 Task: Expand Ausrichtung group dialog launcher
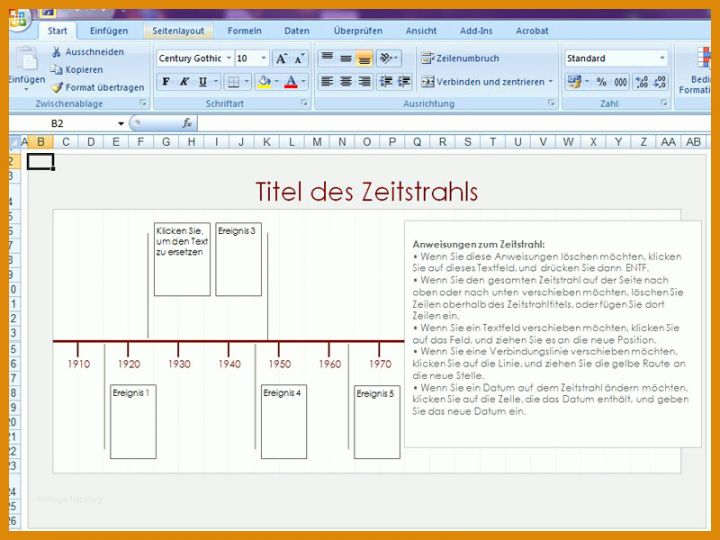coord(551,103)
